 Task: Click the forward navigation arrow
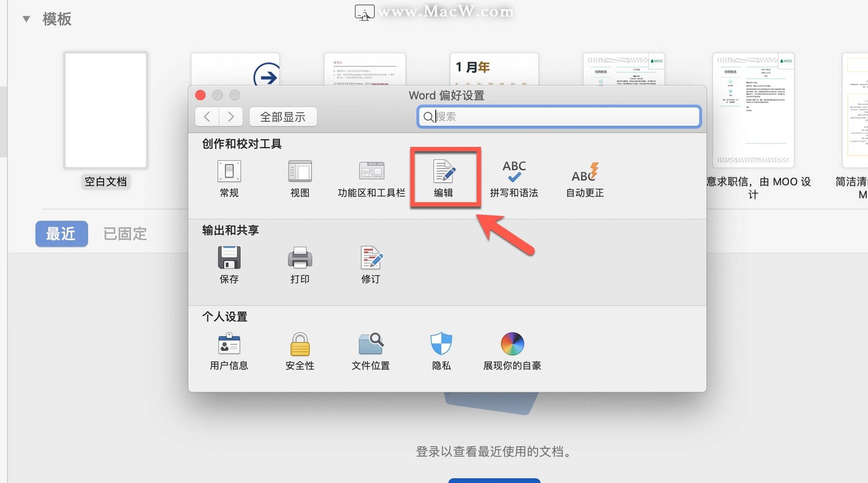click(231, 117)
